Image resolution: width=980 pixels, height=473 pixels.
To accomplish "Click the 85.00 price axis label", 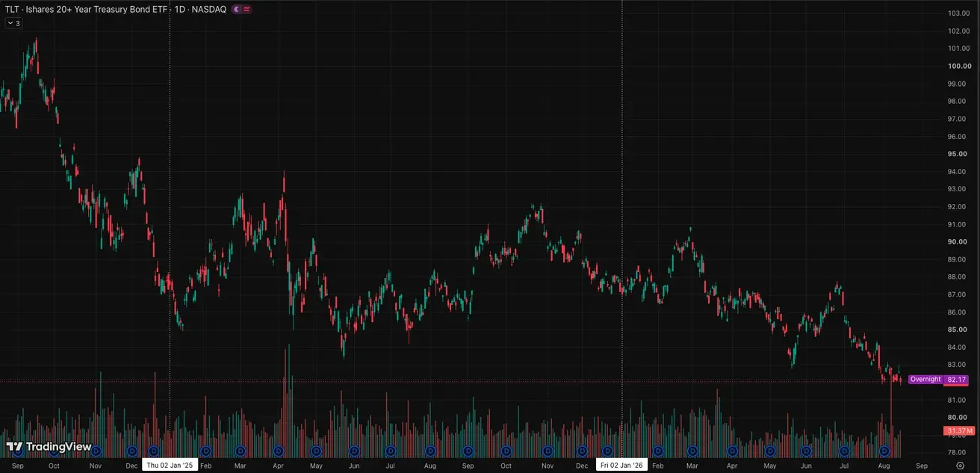I will pos(958,330).
